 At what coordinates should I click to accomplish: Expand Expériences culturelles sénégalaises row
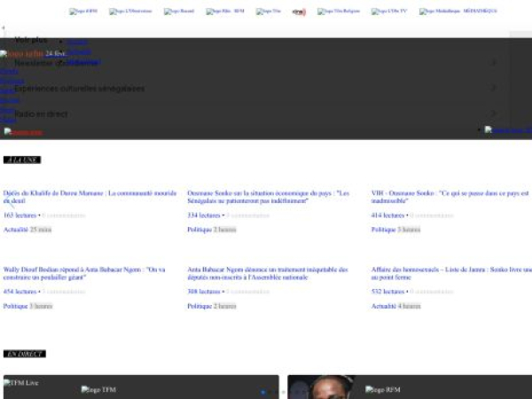click(x=257, y=89)
